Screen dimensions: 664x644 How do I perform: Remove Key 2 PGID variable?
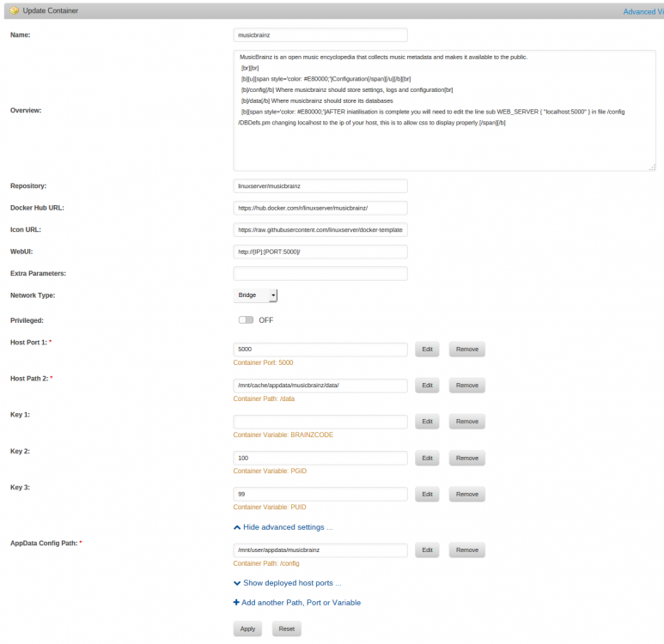pyautogui.click(x=467, y=459)
